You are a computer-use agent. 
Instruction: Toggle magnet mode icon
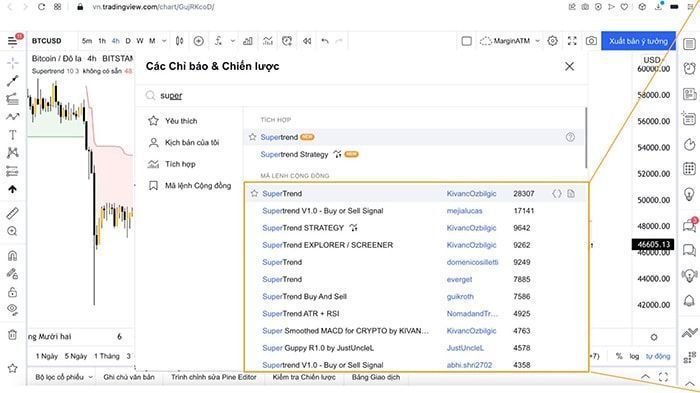(x=12, y=256)
